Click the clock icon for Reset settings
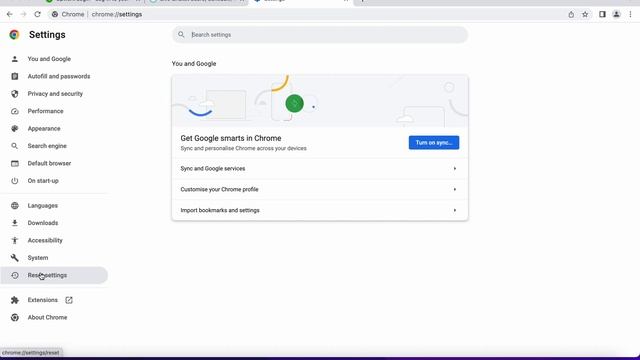This screenshot has height=360, width=640. (15, 275)
